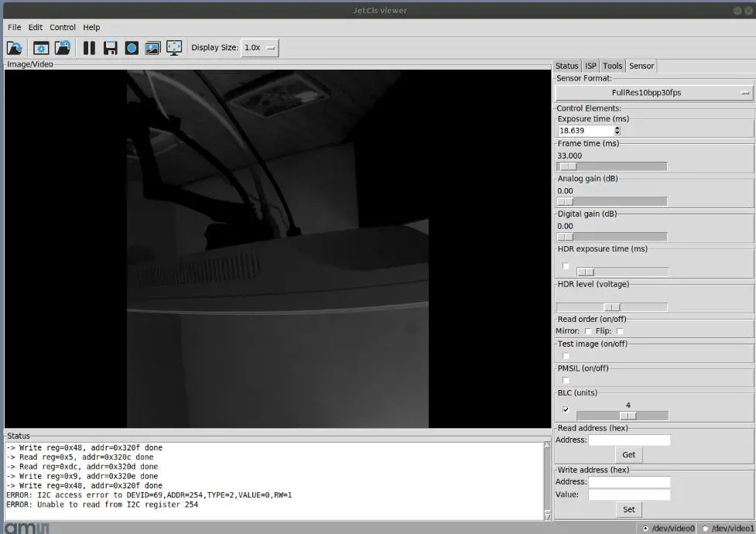Start recording with the record icon
The width and height of the screenshot is (756, 534).
pos(132,48)
